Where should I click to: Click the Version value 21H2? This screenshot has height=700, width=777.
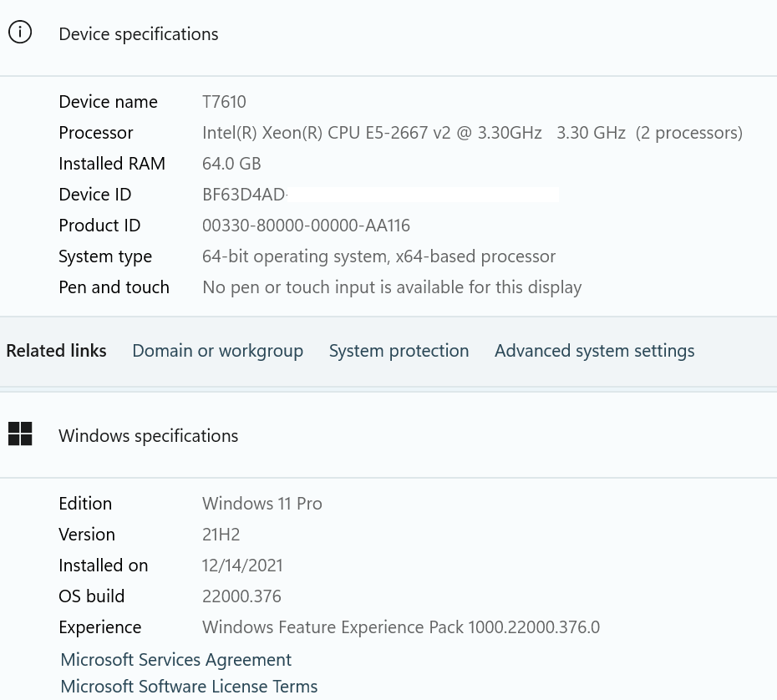(221, 534)
